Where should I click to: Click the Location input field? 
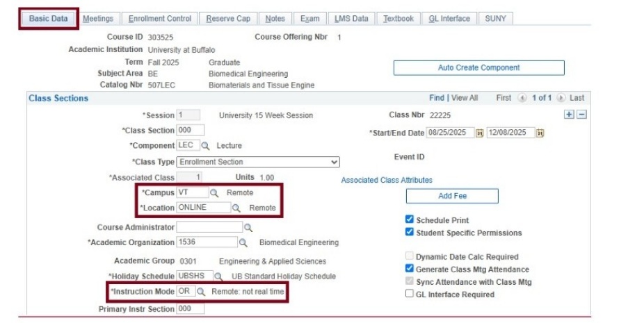tap(203, 207)
